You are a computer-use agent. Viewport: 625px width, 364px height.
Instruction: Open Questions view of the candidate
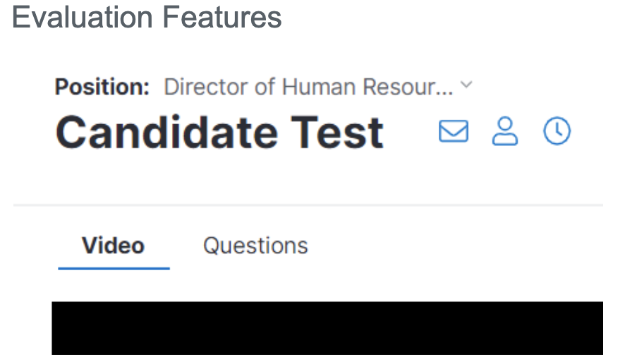tap(255, 245)
